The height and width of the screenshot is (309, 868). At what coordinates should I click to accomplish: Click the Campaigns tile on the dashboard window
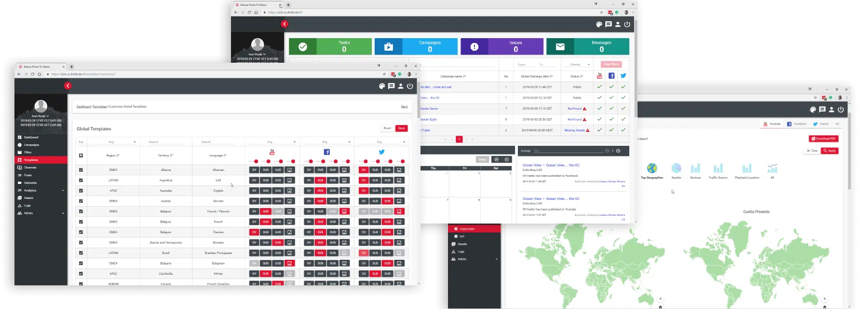pyautogui.click(x=416, y=46)
